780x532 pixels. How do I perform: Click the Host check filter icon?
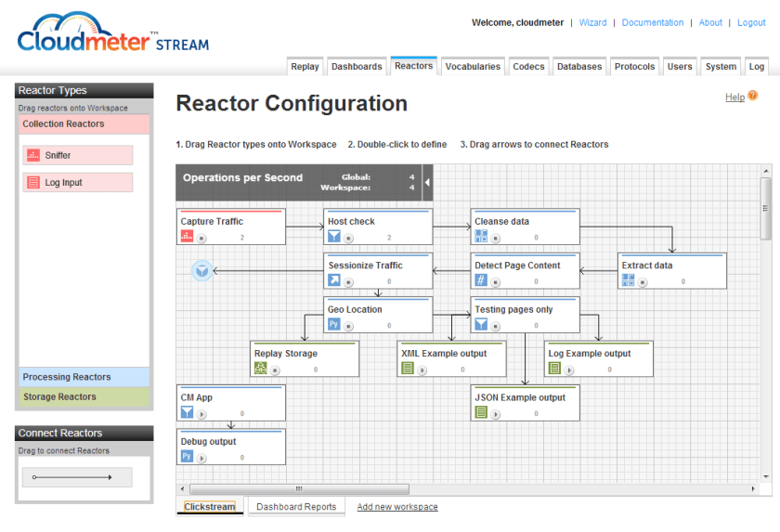[334, 237]
